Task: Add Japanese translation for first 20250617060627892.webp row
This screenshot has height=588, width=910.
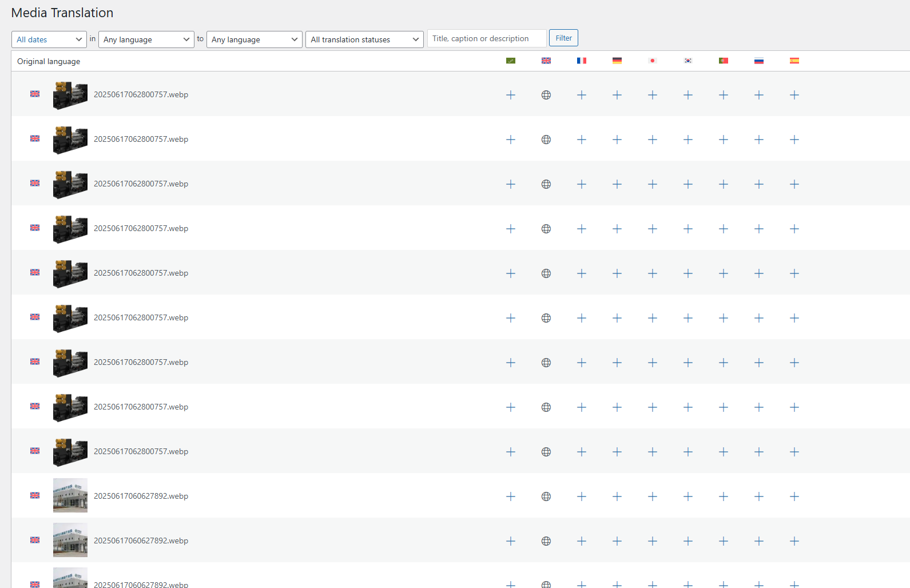Action: coord(653,496)
